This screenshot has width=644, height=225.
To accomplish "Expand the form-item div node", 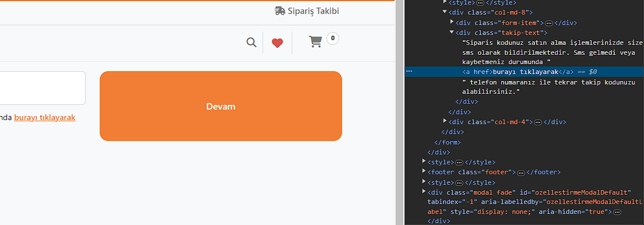I will 452,22.
